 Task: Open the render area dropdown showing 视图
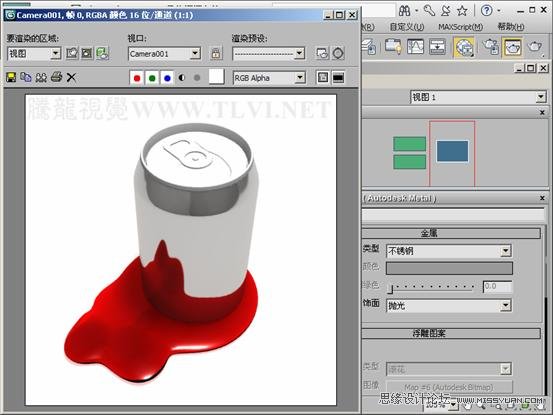point(34,54)
